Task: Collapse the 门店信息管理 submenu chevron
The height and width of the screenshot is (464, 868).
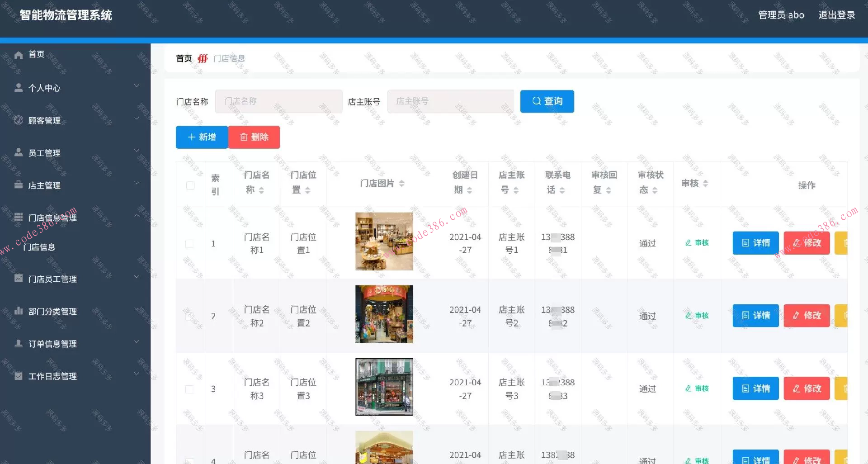Action: 137,215
